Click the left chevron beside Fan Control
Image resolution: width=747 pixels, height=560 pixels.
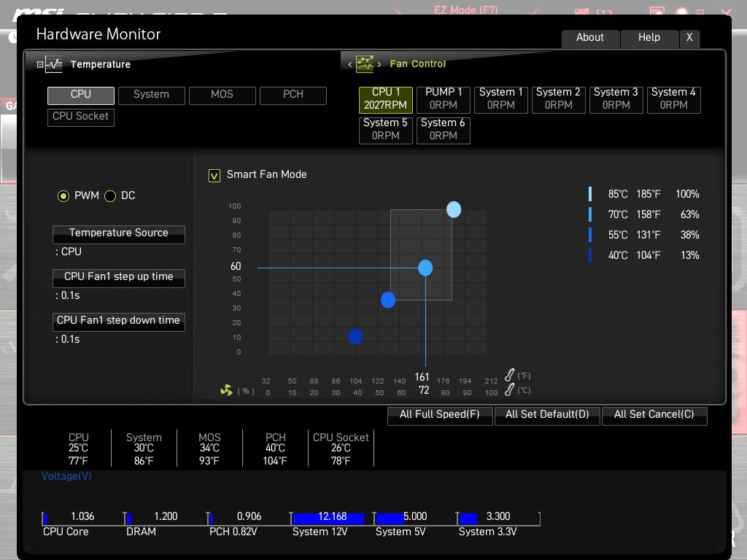click(x=350, y=64)
